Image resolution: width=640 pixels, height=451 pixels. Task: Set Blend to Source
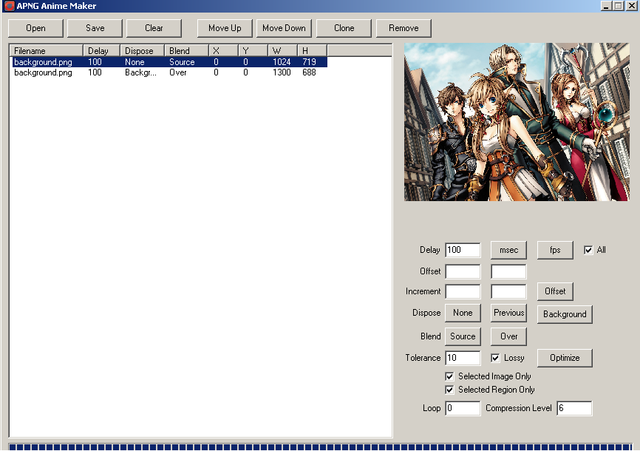pyautogui.click(x=462, y=336)
